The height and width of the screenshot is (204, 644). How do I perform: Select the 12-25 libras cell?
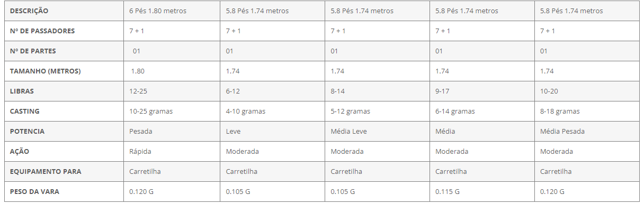172,91
